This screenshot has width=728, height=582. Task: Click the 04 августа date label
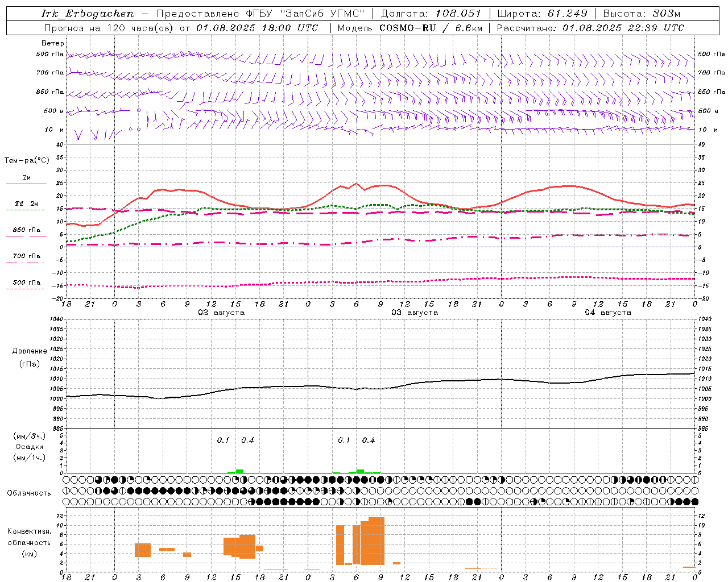click(608, 313)
